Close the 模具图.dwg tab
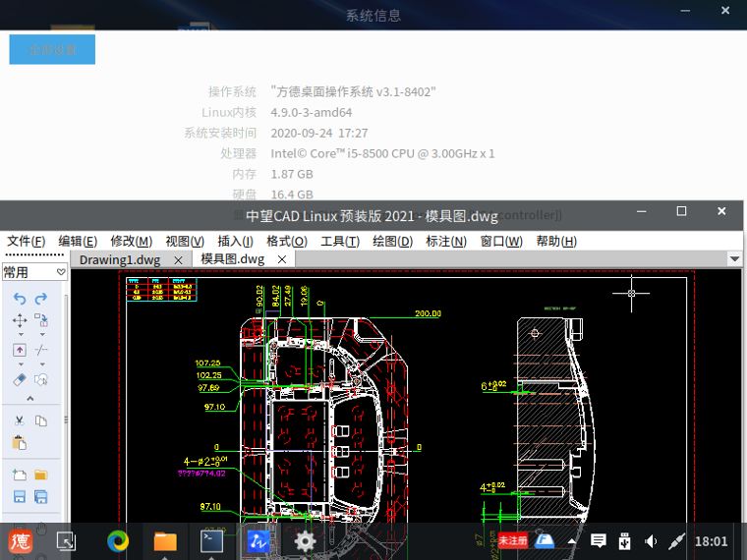The width and height of the screenshot is (747, 560). point(282,259)
